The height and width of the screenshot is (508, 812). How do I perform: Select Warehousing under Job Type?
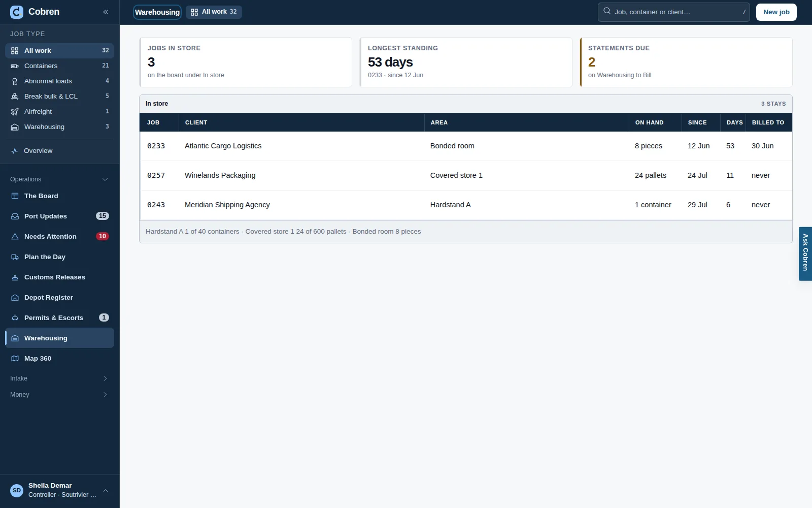pyautogui.click(x=59, y=127)
